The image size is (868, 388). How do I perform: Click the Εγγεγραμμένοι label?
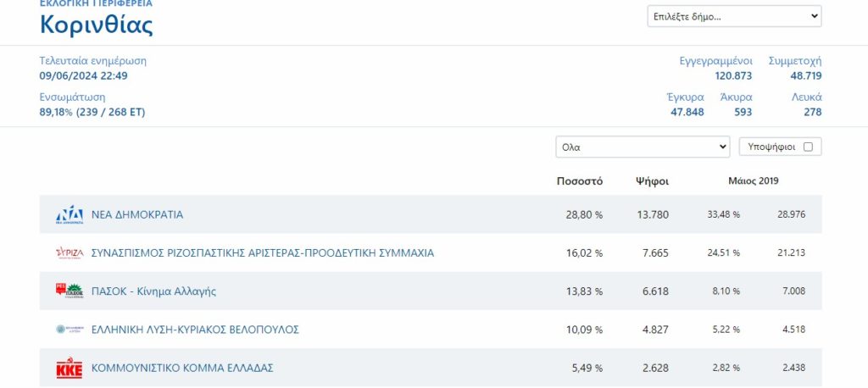pos(715,61)
